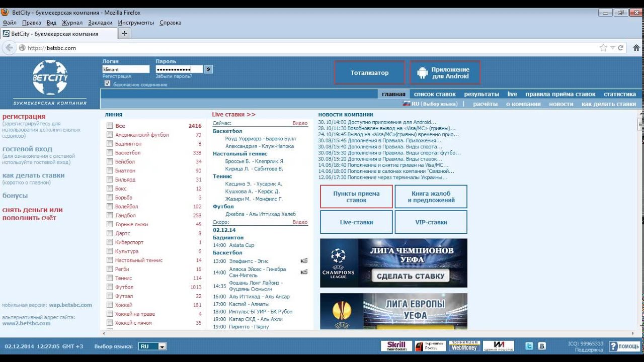Go back with the browser back arrow

point(9,48)
